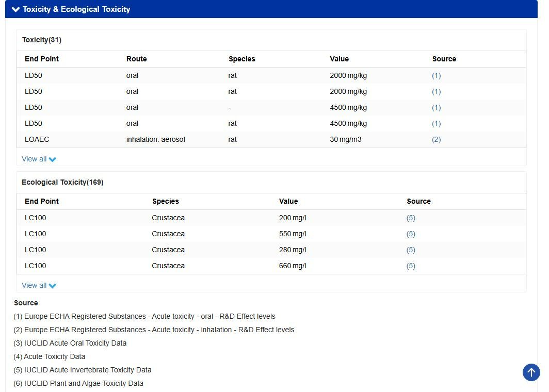Viewport: 549px width, 392px height.
Task: Select source note (4) Acute Toxicity Data
Action: 50,356
